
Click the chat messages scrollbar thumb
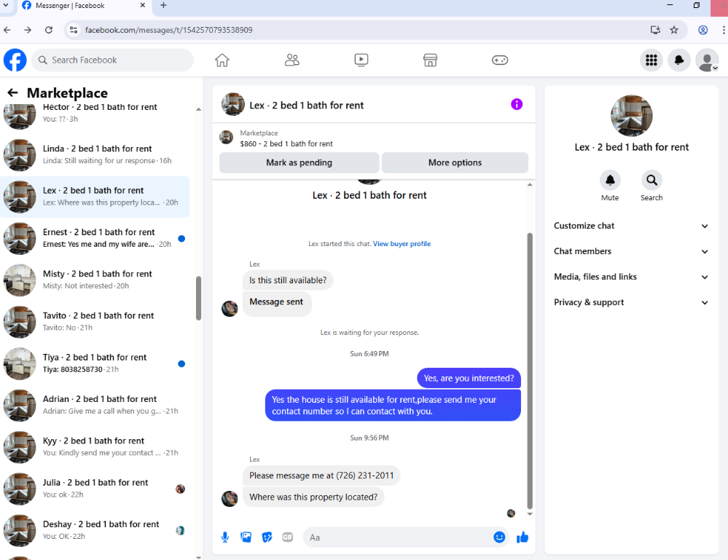pos(530,371)
